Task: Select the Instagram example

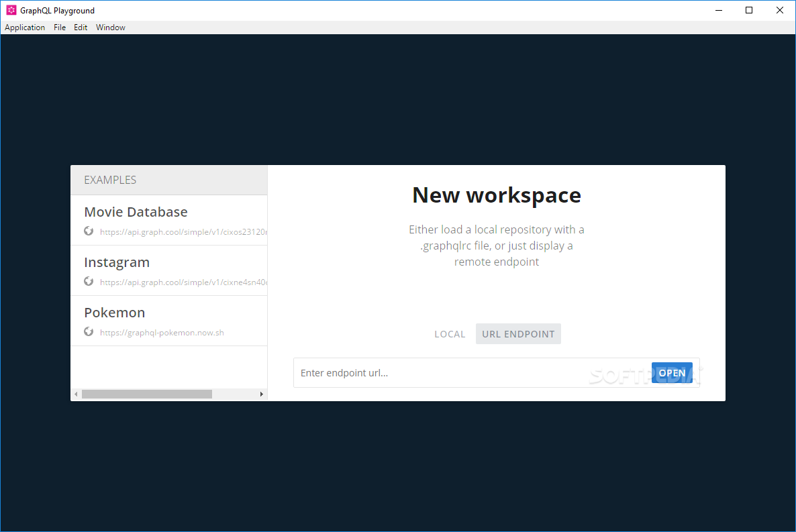Action: (169, 270)
